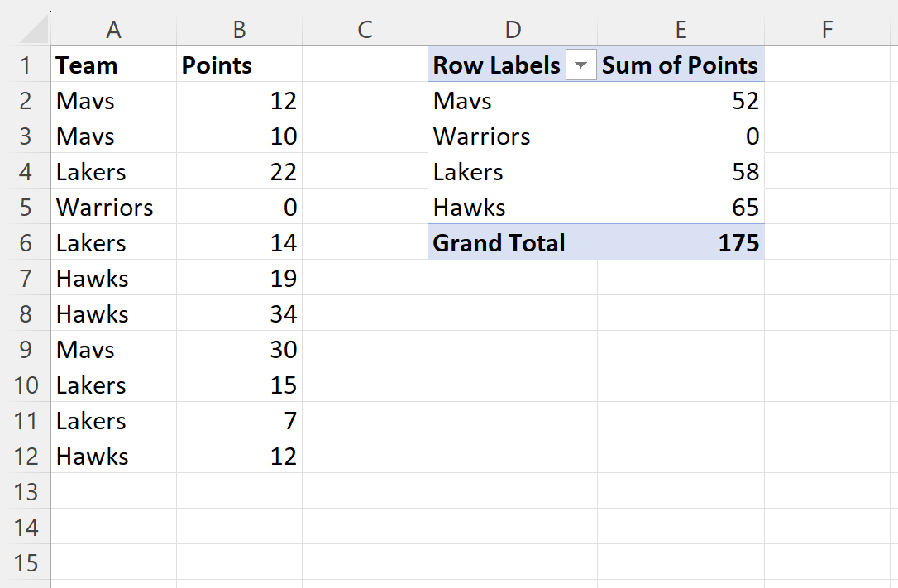The height and width of the screenshot is (588, 898).
Task: Select column D header
Action: (x=513, y=29)
